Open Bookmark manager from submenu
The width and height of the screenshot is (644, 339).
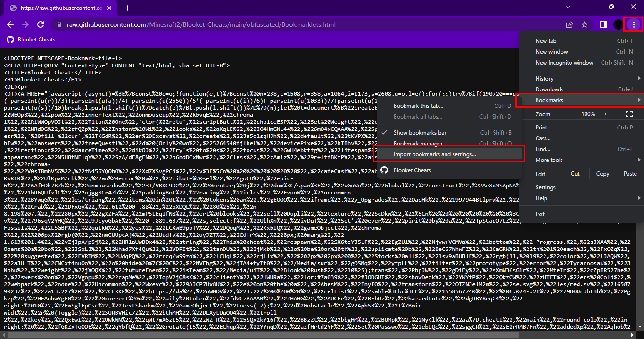(450, 143)
